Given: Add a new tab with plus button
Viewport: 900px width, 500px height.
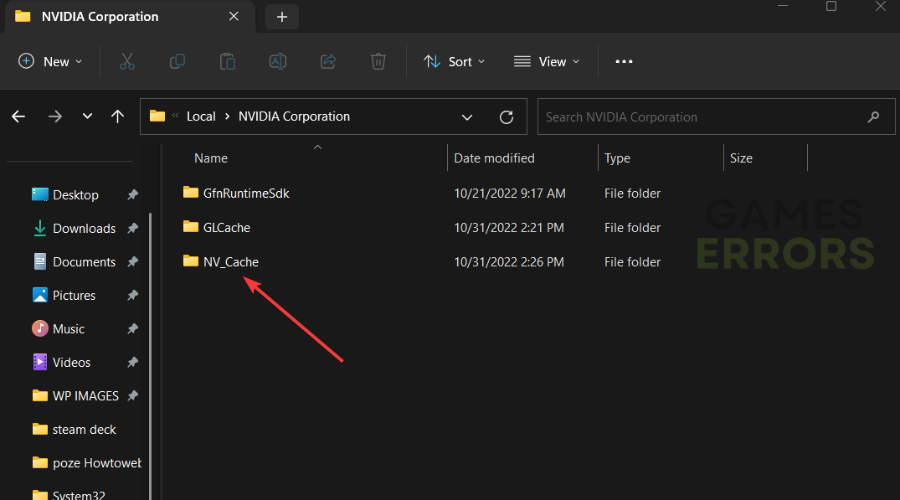Looking at the screenshot, I should [x=282, y=17].
